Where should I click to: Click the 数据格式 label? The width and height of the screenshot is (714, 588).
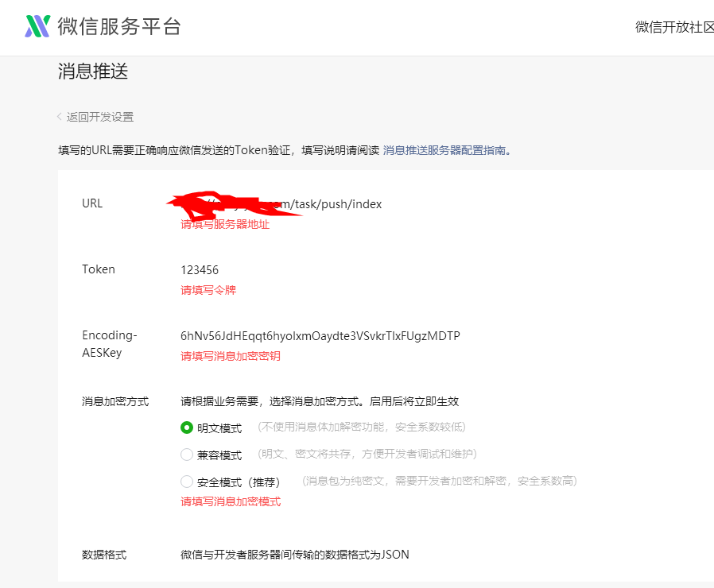point(104,555)
